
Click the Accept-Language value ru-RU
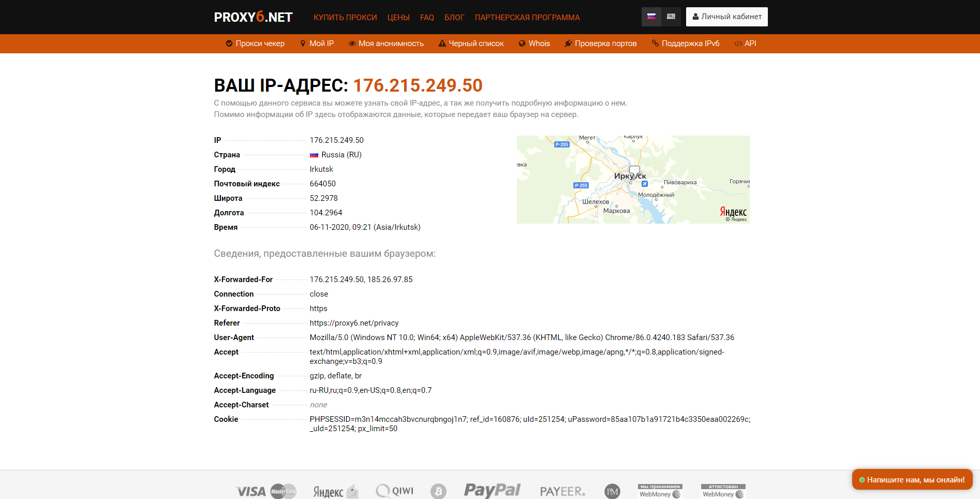pos(370,390)
